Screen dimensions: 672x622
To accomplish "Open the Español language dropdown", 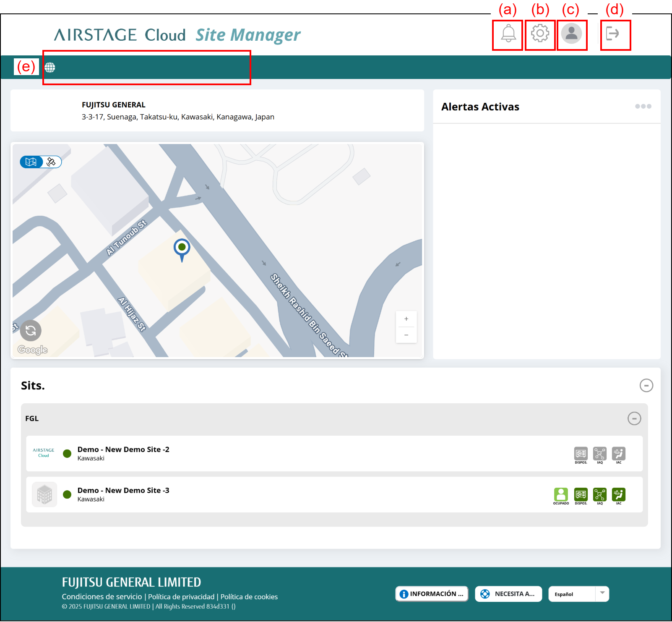I will [578, 594].
